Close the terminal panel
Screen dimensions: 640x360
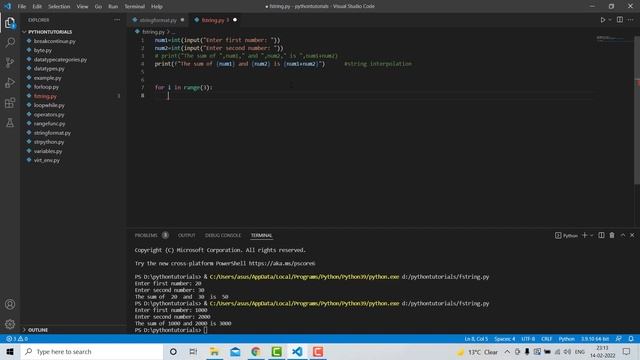point(632,235)
